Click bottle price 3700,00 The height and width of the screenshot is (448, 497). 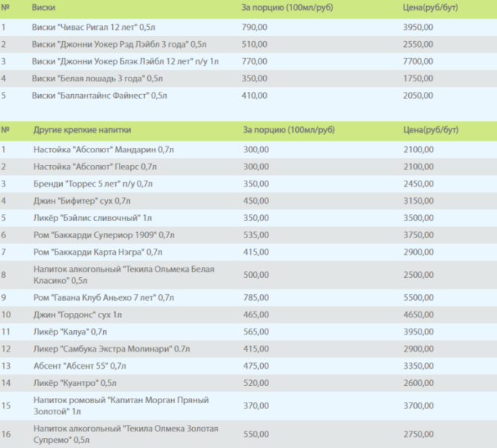pyautogui.click(x=419, y=406)
